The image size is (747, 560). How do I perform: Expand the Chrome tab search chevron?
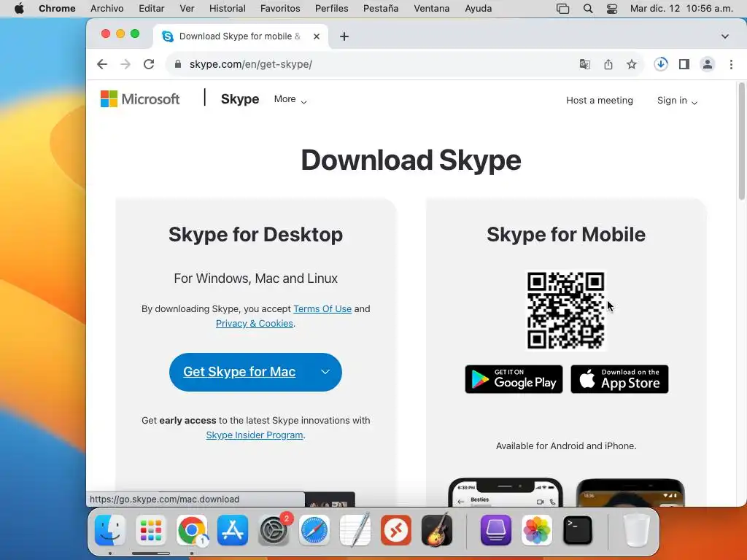click(725, 36)
